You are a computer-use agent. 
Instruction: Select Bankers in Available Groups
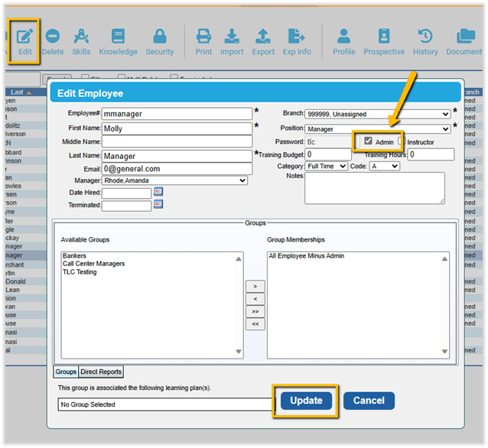point(74,256)
